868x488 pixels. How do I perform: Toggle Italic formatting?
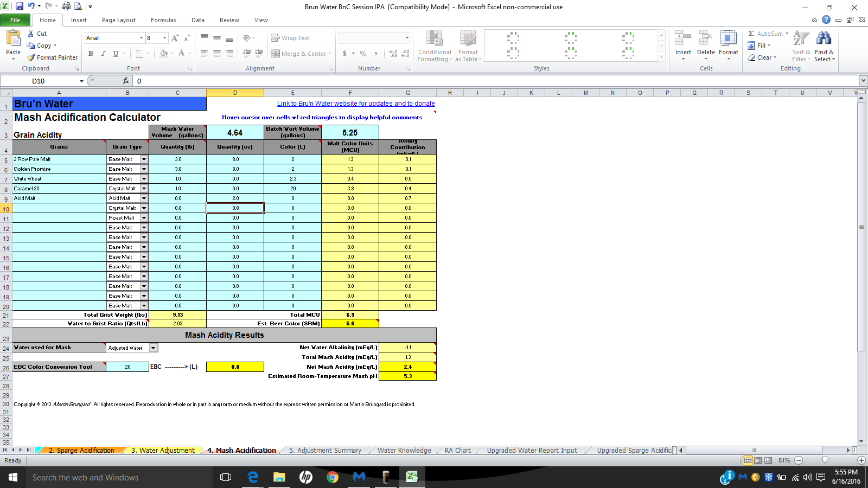pyautogui.click(x=103, y=54)
